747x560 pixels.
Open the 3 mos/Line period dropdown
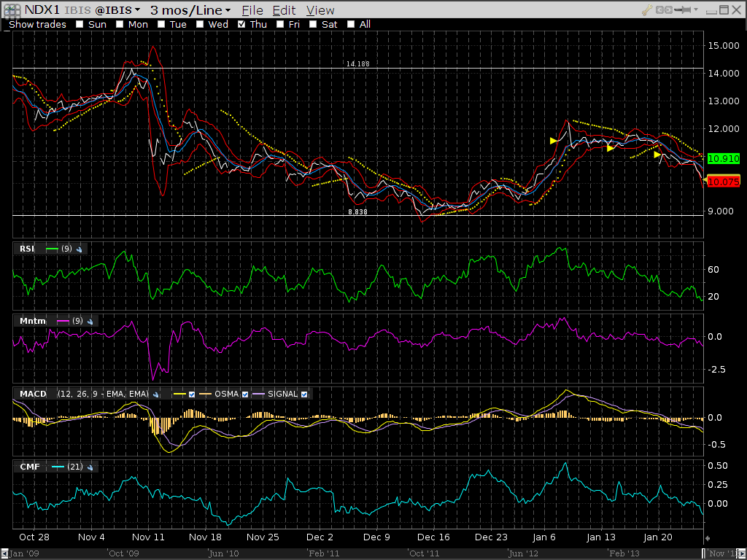click(190, 10)
